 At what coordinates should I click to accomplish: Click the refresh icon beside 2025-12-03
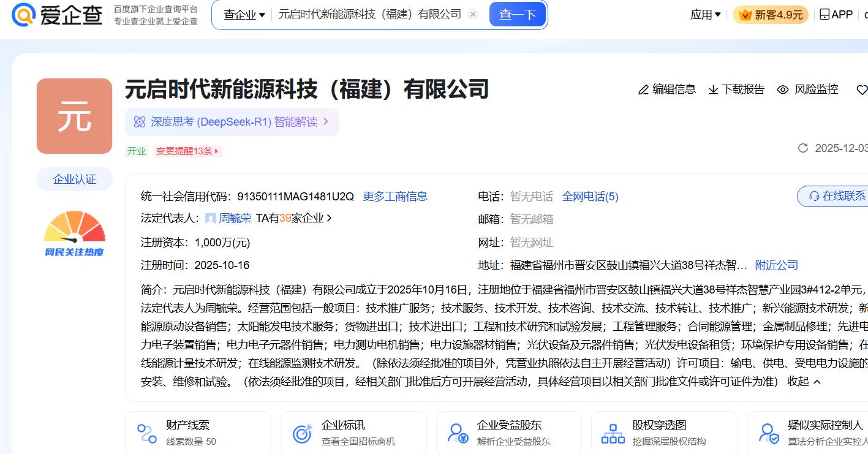pos(802,148)
